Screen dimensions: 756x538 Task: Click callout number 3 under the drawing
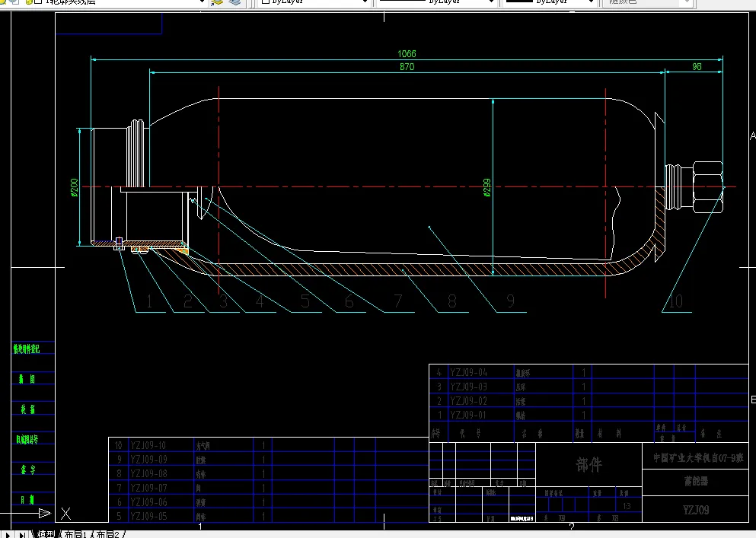pyautogui.click(x=223, y=302)
